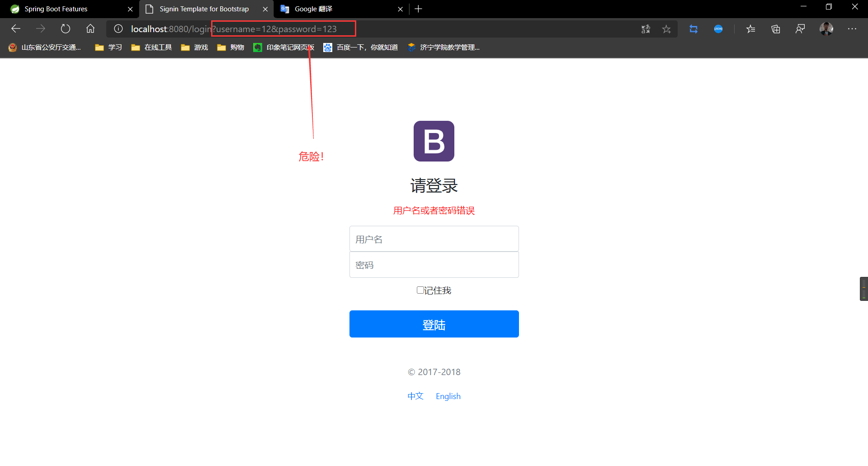The image size is (868, 466).
Task: Open the collections icon
Action: point(776,29)
